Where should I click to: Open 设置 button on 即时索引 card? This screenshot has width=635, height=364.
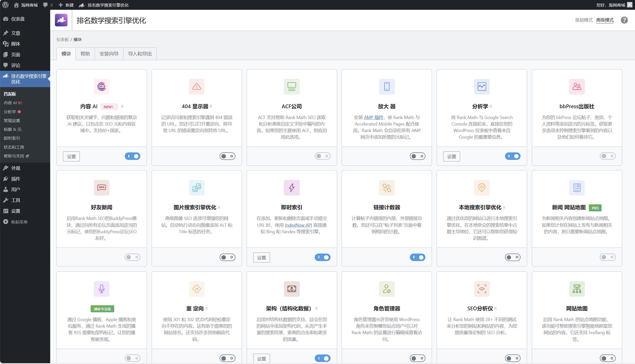(262, 258)
